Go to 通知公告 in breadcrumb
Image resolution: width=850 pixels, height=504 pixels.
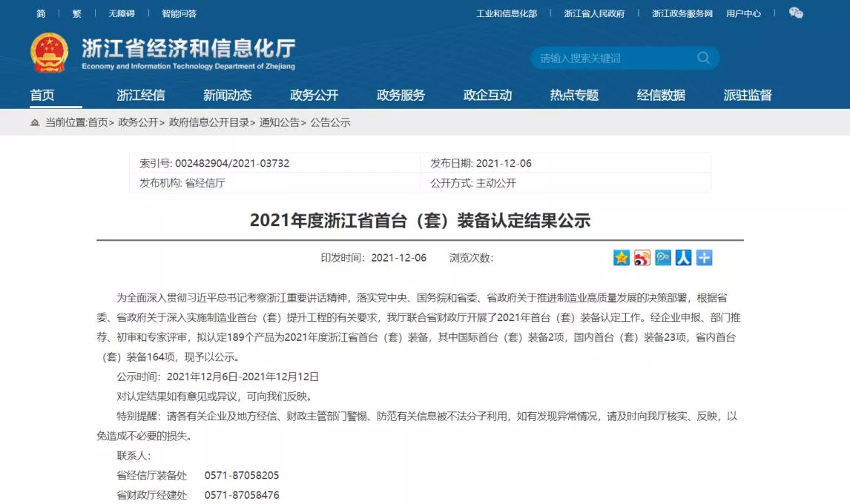(x=279, y=122)
